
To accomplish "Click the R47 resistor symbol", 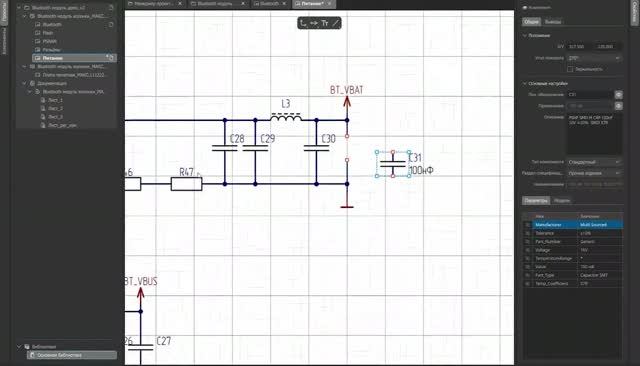I will point(187,184).
